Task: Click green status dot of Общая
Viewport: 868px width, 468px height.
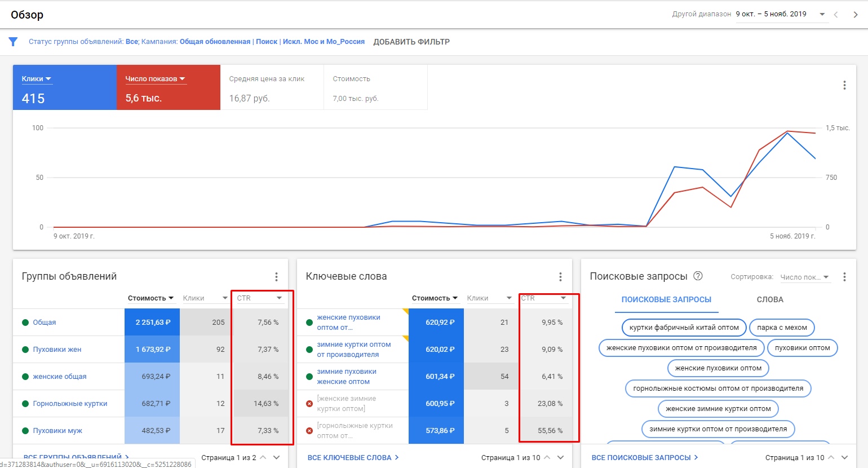Action: (x=25, y=323)
